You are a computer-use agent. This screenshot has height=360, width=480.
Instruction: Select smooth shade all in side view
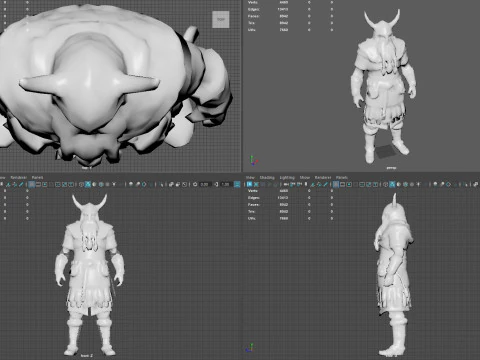click(x=392, y=184)
